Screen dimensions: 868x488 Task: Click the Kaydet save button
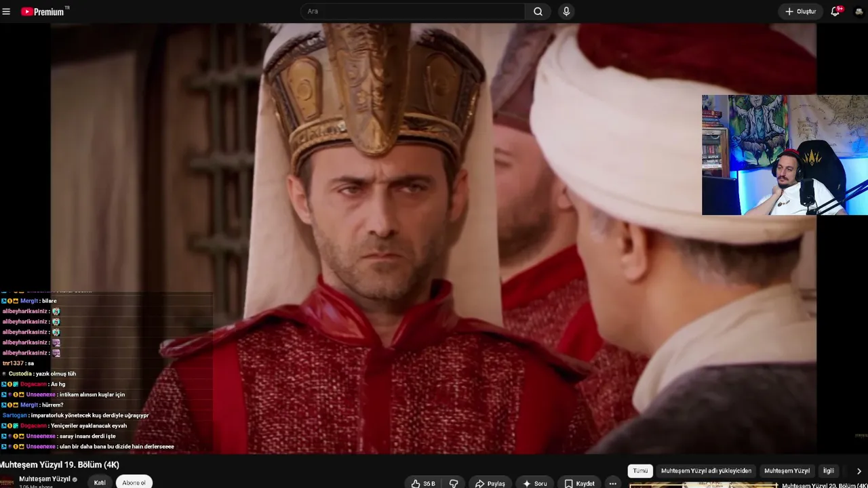[579, 483]
